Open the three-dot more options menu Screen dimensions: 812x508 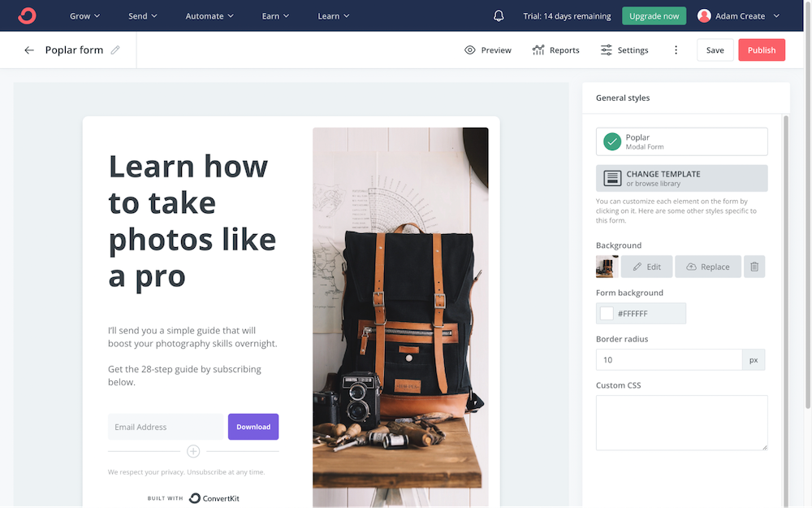tap(676, 50)
